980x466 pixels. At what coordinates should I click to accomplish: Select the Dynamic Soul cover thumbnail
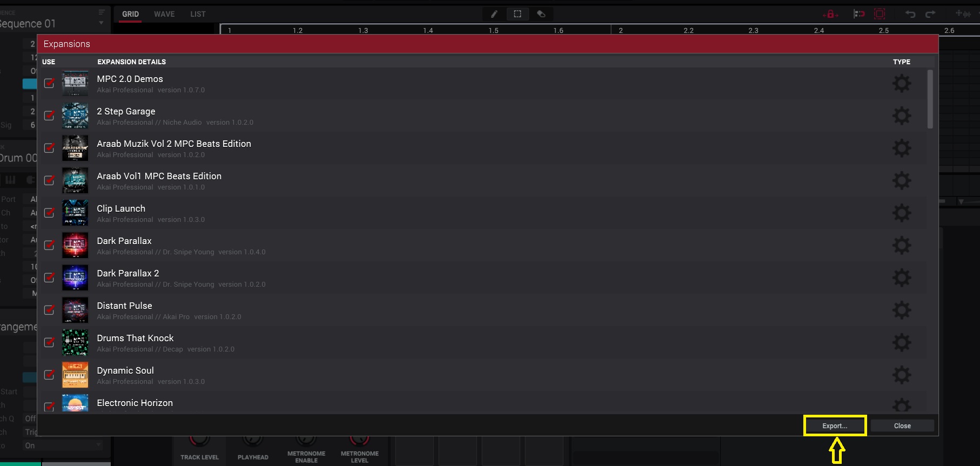tap(75, 375)
